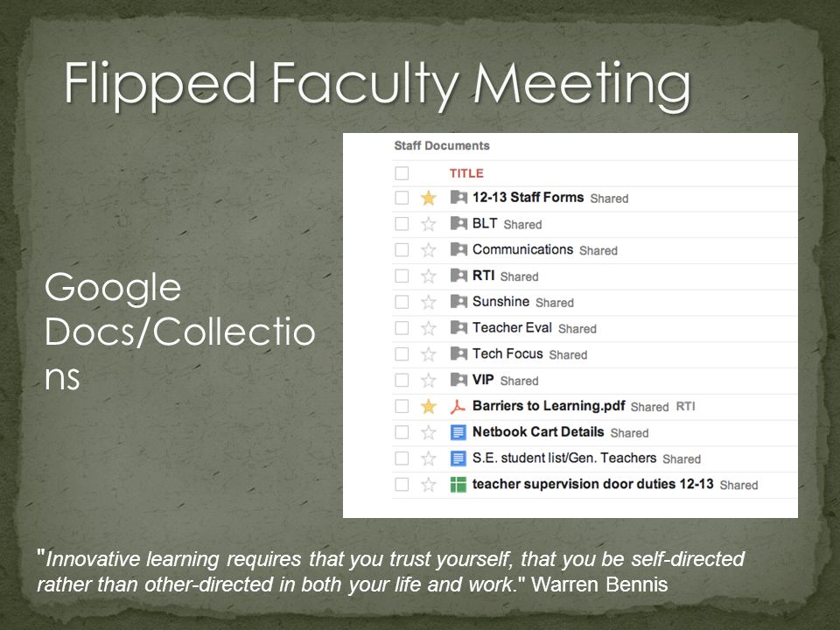The width and height of the screenshot is (840, 630).
Task: Open teacher supervision door duties 12-13
Action: coord(592,484)
